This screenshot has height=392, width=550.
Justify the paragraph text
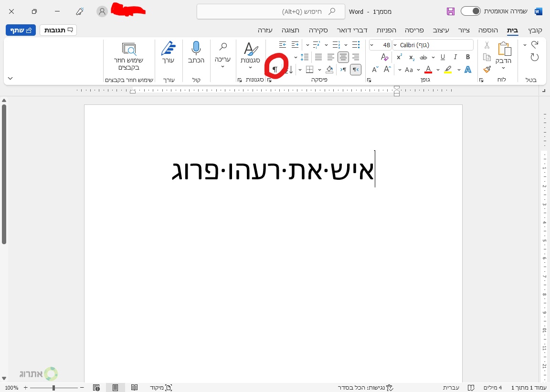coord(318,57)
